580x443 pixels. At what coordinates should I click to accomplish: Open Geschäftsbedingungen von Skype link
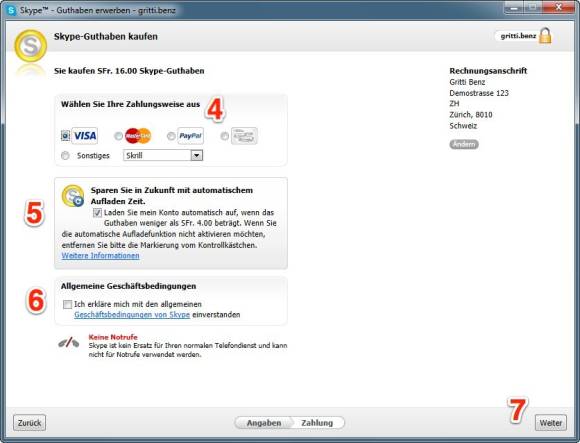[x=132, y=315]
